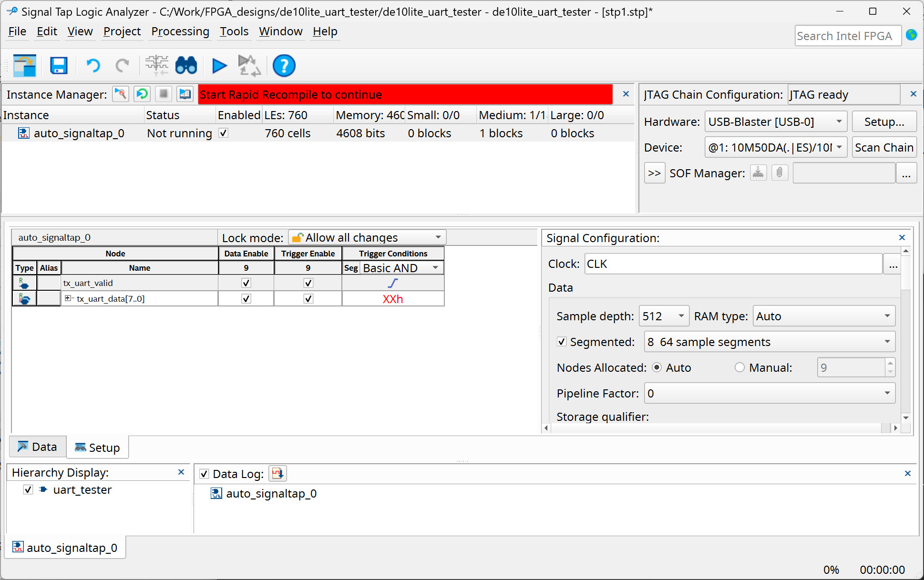Open the Lock mode dropdown

coord(367,237)
